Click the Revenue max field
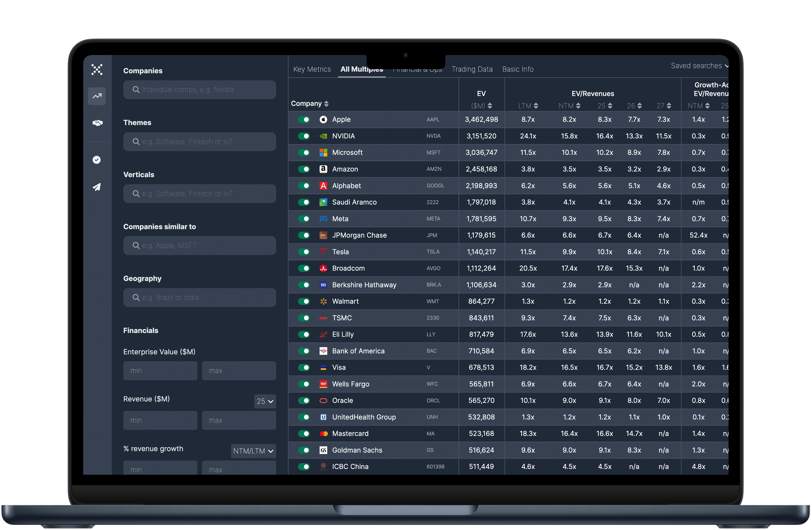Screen dimensions: 812x530 239,420
